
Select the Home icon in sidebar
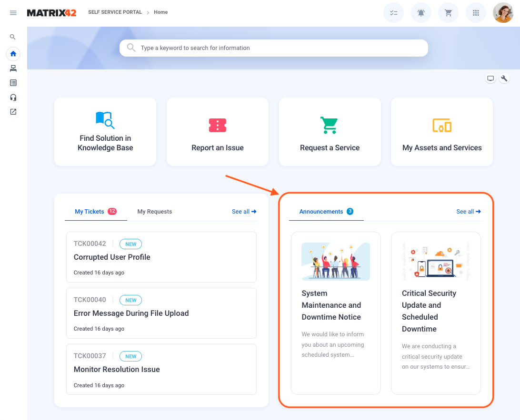click(x=13, y=54)
